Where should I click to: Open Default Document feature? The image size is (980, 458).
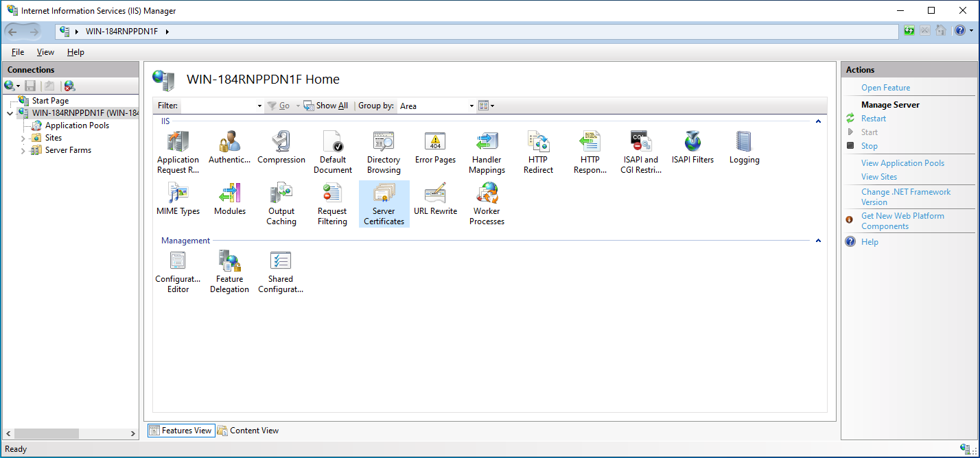coord(333,152)
